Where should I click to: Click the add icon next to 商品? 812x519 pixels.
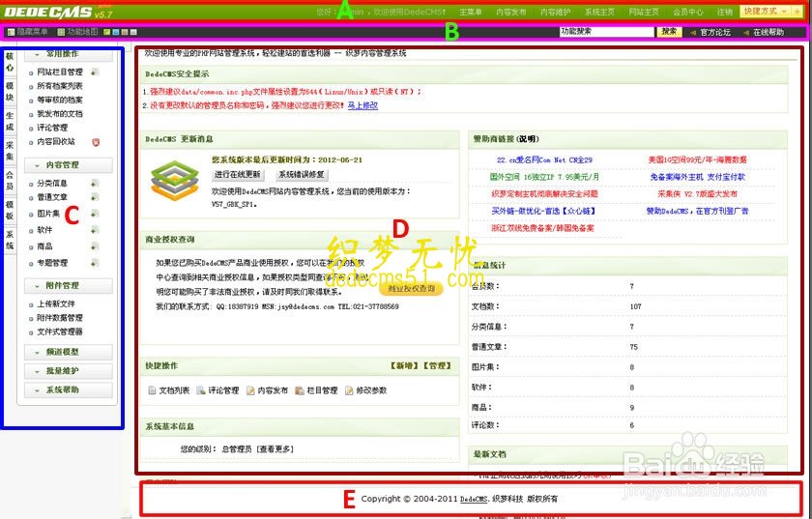tap(95, 246)
